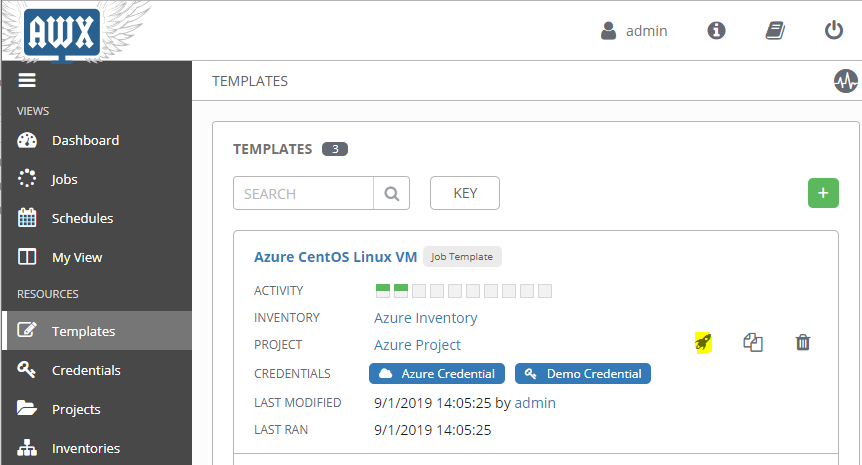
Task: Click the Jobs spinner icon
Action: pos(27,179)
